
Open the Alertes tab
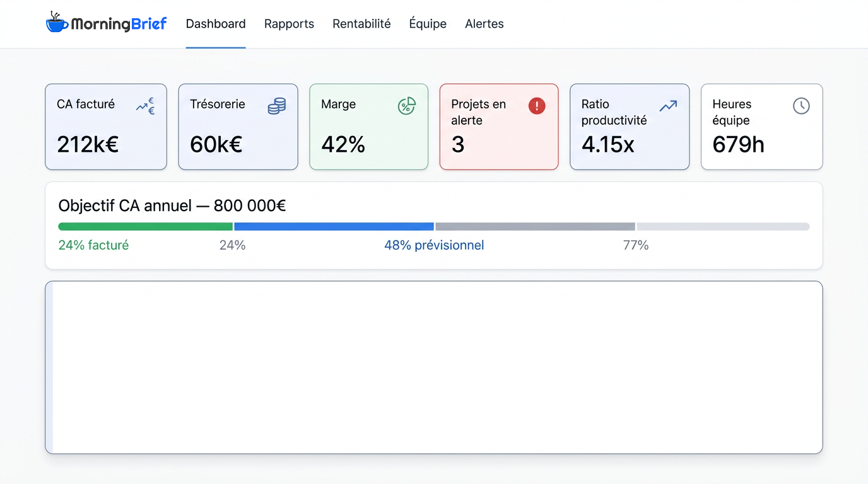pyautogui.click(x=484, y=24)
